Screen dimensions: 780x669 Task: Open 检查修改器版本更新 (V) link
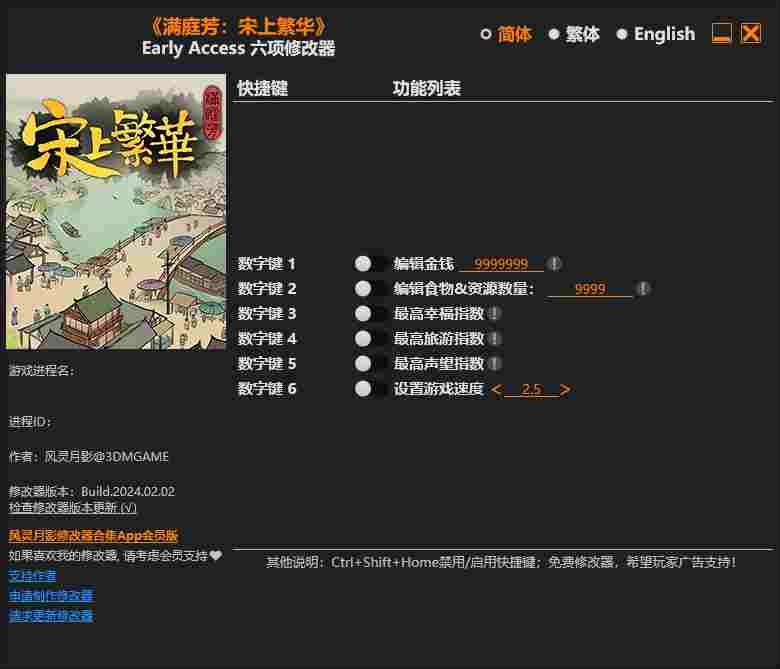tap(72, 507)
